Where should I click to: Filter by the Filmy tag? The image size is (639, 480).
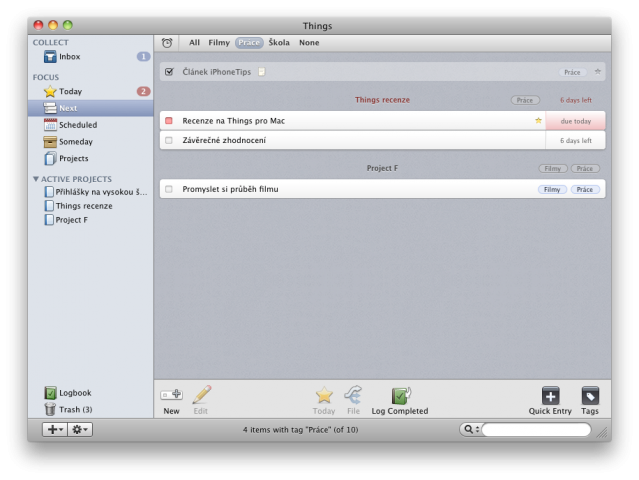click(x=219, y=42)
